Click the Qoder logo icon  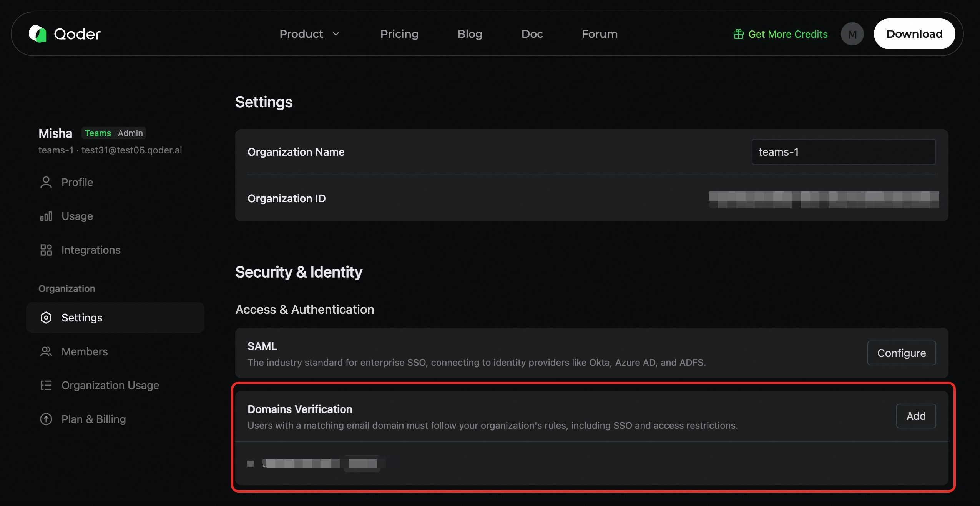point(38,34)
